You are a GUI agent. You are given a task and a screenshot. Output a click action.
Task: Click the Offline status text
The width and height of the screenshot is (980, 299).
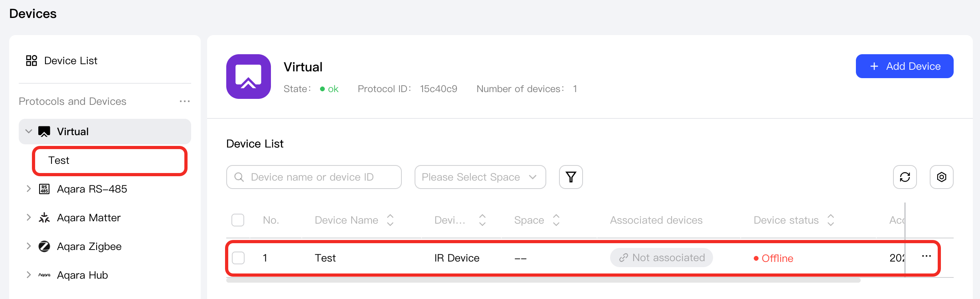point(777,258)
